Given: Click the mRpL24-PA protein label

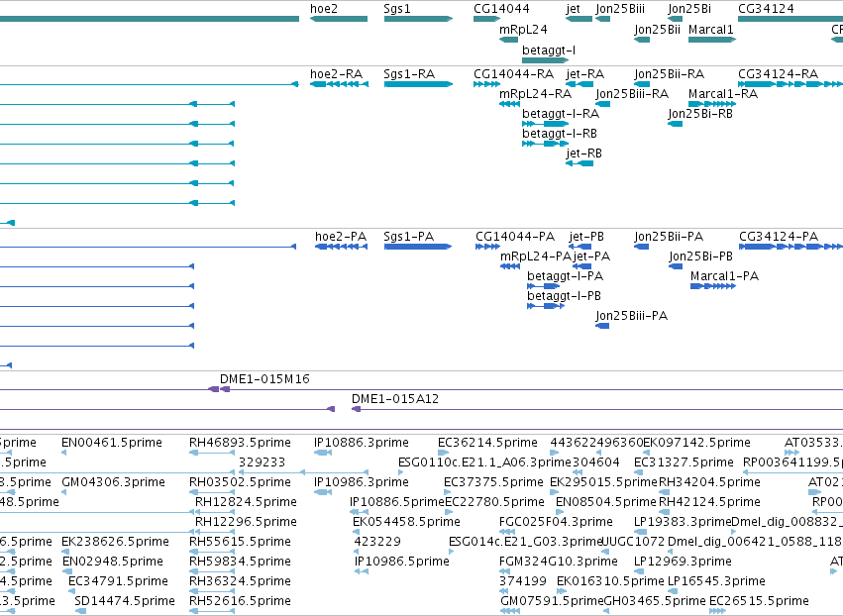Looking at the screenshot, I should pos(536,257).
